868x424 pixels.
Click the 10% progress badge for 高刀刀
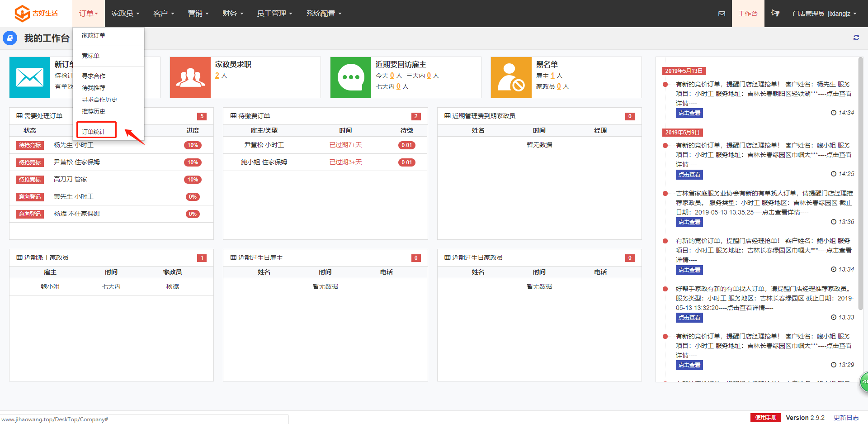point(193,180)
